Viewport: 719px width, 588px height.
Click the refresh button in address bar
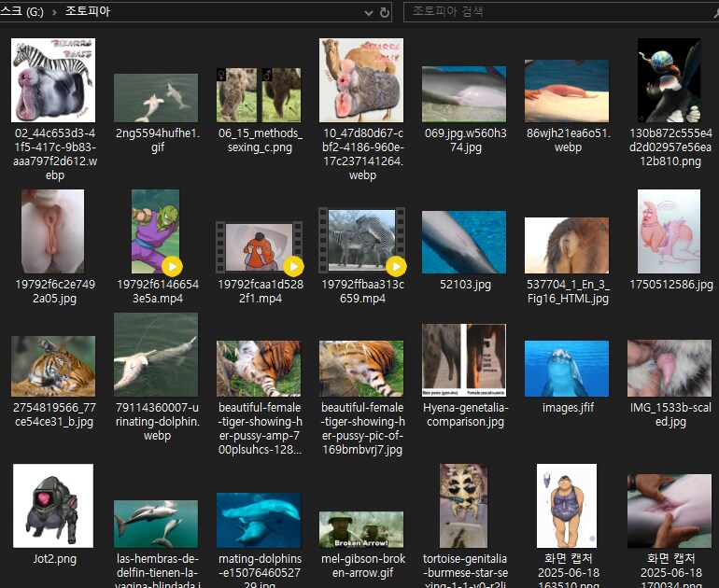coord(385,12)
